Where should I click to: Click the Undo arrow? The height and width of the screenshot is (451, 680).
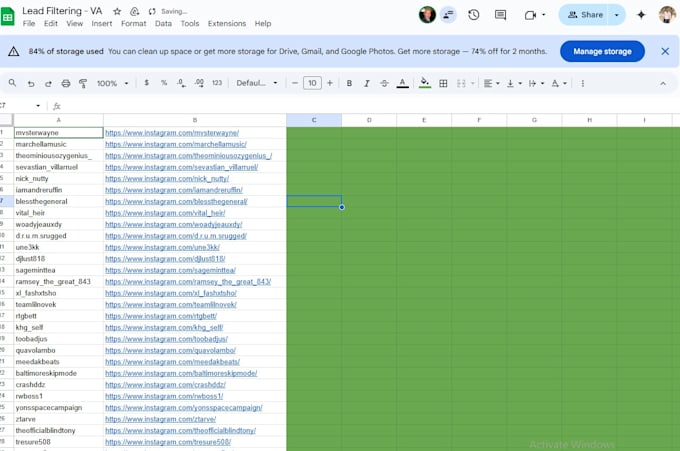[x=31, y=83]
